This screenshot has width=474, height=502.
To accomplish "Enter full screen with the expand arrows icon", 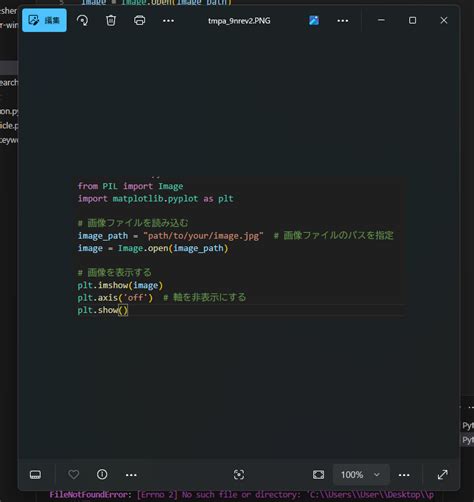I will click(443, 475).
